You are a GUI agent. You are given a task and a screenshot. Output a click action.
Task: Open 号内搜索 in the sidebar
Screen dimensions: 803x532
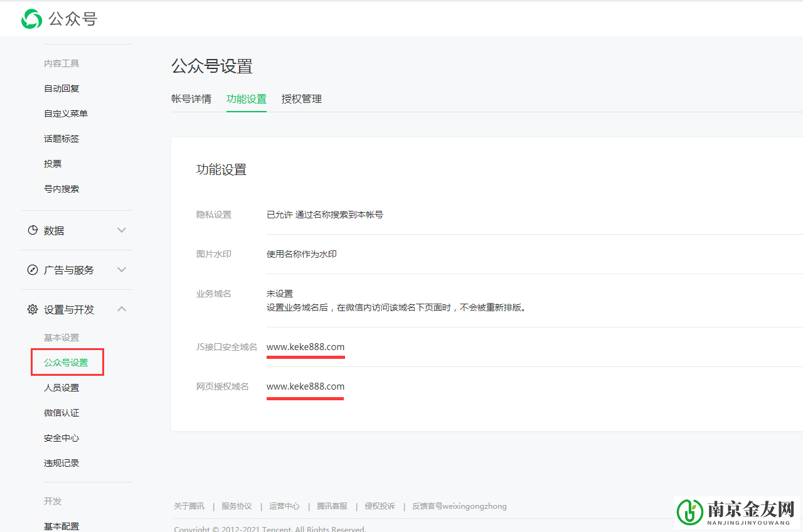[x=61, y=188]
